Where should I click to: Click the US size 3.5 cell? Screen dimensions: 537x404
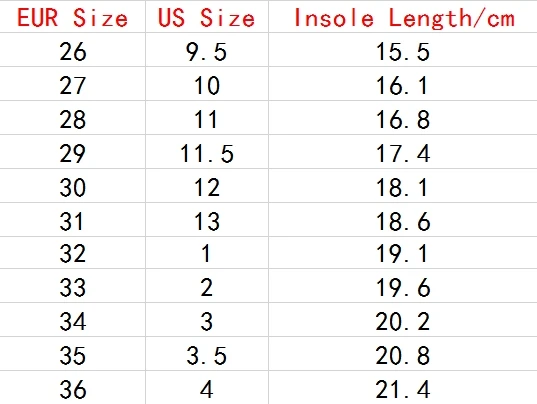[x=207, y=354]
